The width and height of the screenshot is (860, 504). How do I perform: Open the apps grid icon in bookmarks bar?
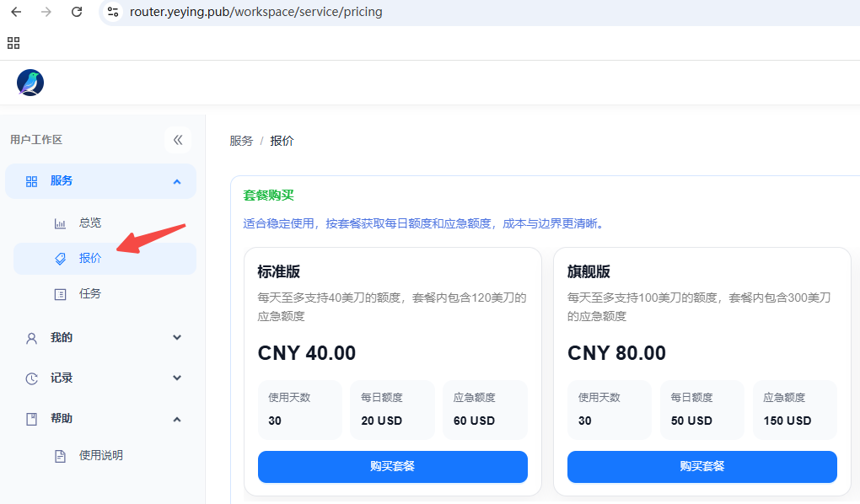pos(13,43)
